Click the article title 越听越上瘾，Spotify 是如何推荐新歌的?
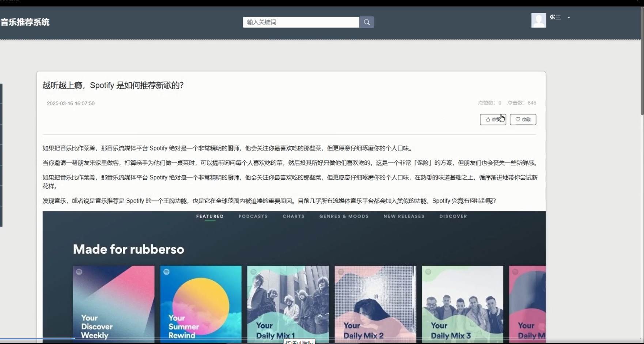 click(x=113, y=86)
